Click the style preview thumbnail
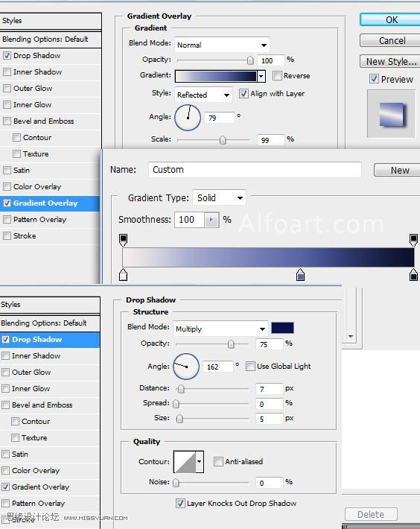The width and height of the screenshot is (420, 529). click(391, 114)
